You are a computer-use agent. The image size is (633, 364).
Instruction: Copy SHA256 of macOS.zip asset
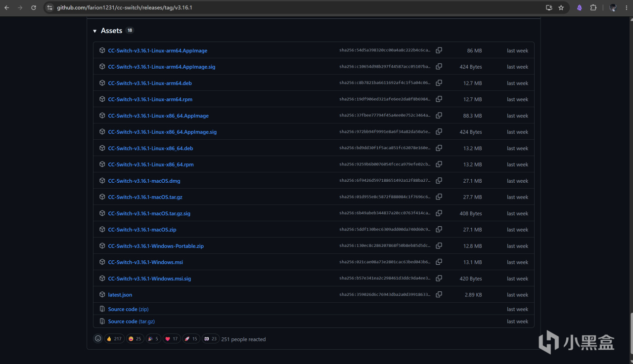pos(439,230)
